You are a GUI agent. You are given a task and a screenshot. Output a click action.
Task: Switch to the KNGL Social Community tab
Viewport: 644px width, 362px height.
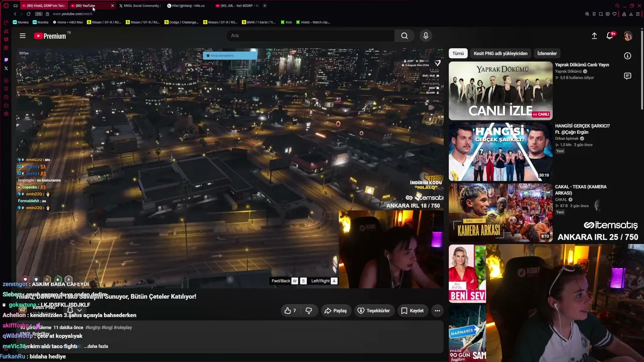click(x=140, y=6)
